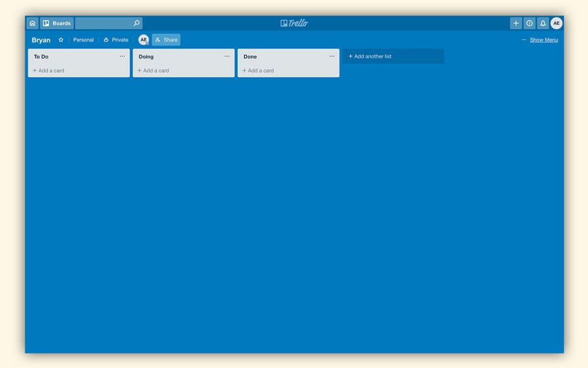Open the Boards menu
This screenshot has width=588, height=368.
click(57, 24)
